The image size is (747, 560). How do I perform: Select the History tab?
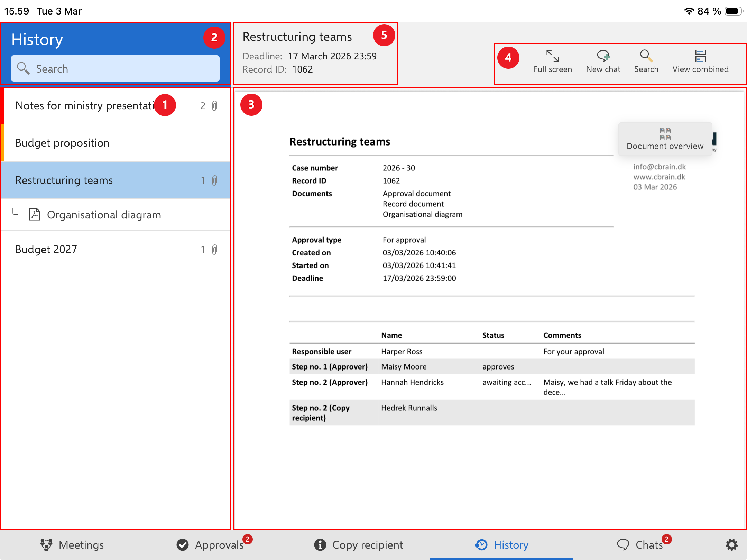(x=501, y=545)
